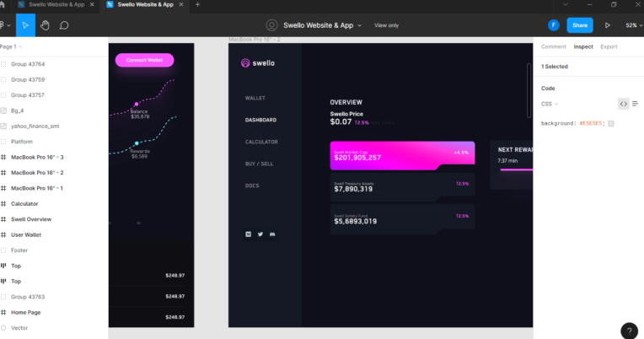The height and width of the screenshot is (339, 644).
Task: Click the blue F user avatar
Action: pos(554,25)
